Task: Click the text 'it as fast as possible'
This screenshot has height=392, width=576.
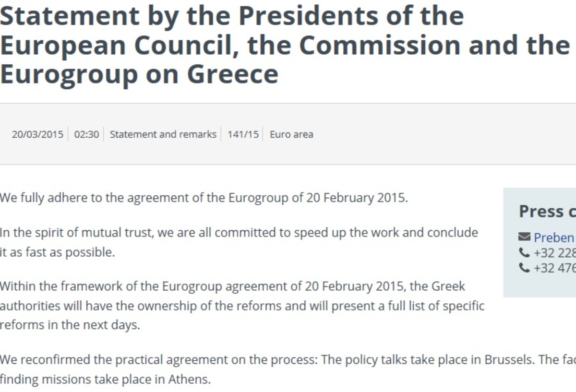Action: tap(57, 252)
